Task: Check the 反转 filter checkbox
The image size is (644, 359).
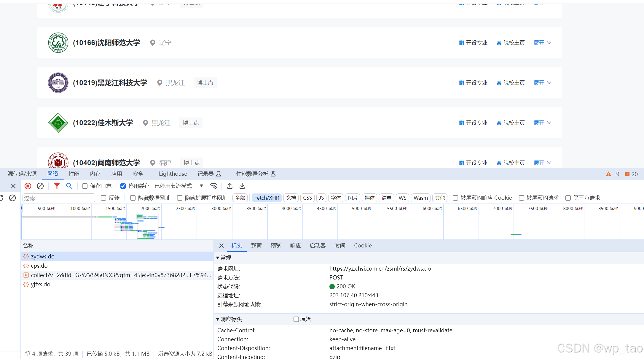Action: [103, 198]
